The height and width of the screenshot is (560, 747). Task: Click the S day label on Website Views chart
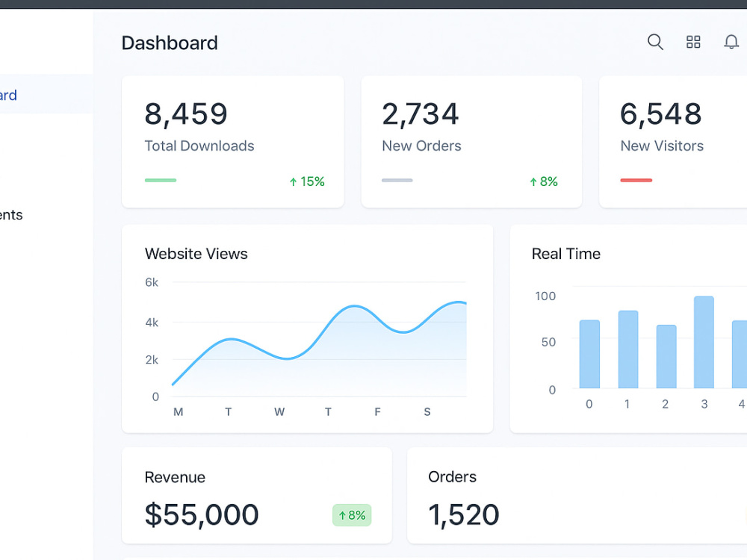pyautogui.click(x=427, y=412)
